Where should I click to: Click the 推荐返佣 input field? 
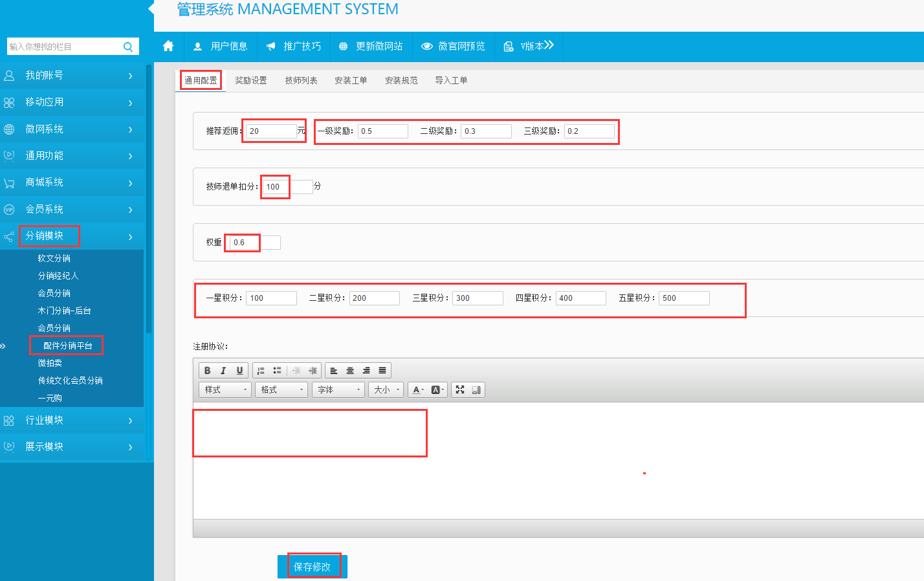click(271, 131)
